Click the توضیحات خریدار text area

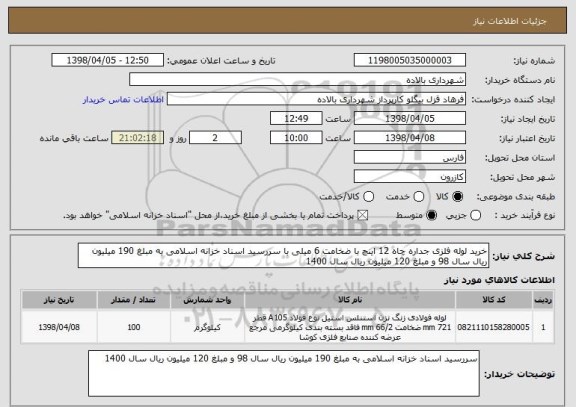pyautogui.click(x=284, y=373)
